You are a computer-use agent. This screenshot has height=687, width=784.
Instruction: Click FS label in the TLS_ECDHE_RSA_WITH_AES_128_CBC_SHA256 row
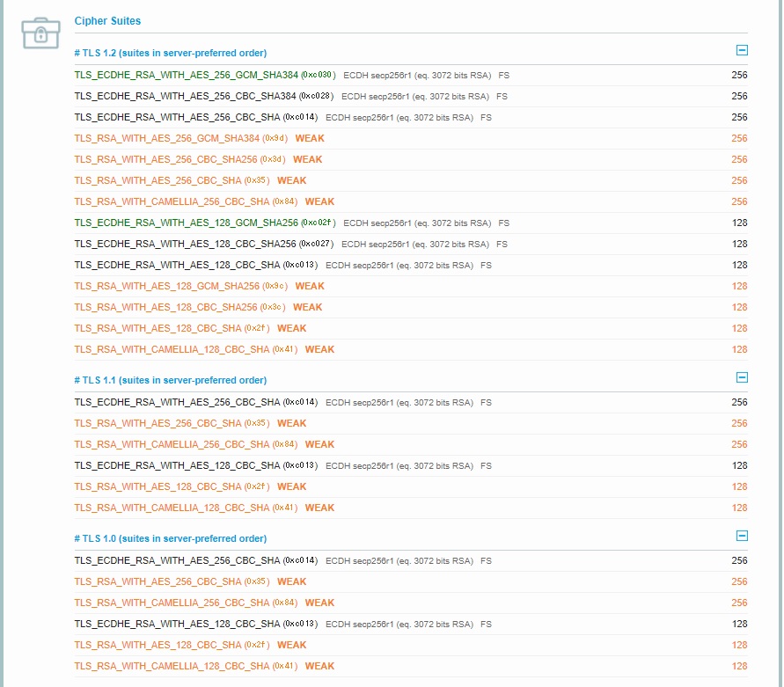(x=502, y=245)
